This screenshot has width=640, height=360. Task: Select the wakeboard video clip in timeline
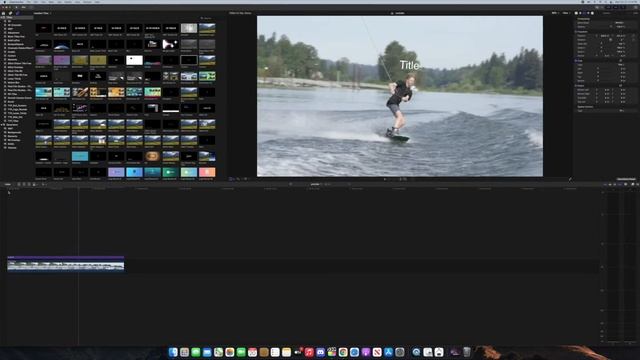pyautogui.click(x=66, y=265)
